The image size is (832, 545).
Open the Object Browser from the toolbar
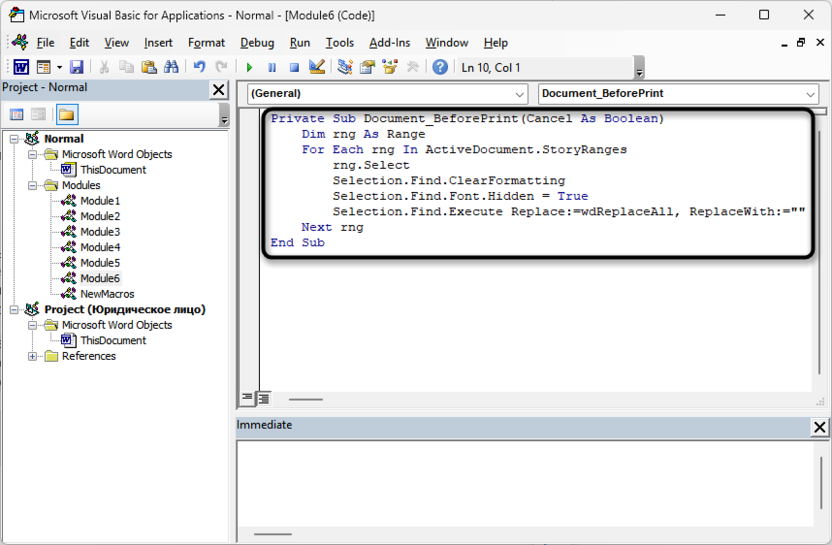click(x=390, y=67)
